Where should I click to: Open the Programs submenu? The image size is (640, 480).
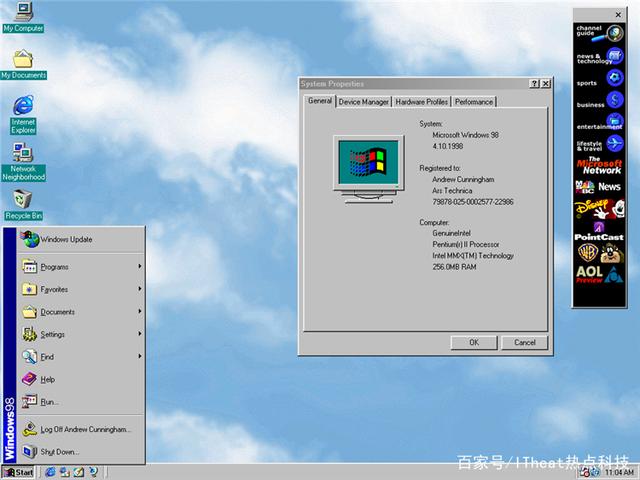coord(81,267)
